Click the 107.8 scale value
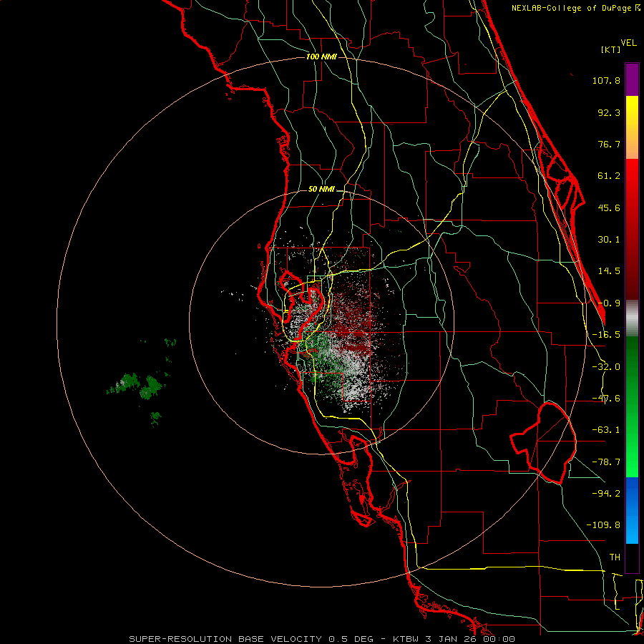Screen dimensions: 644x644 [606, 80]
